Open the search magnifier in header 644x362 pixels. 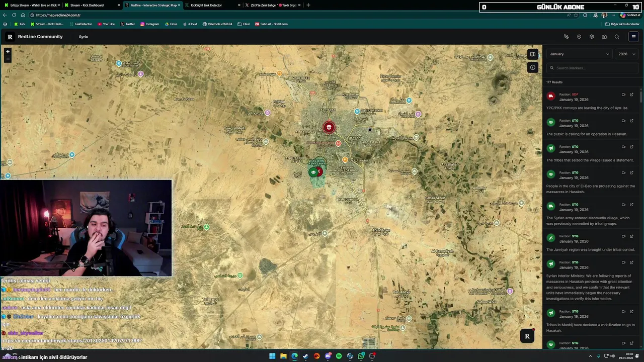pyautogui.click(x=616, y=37)
